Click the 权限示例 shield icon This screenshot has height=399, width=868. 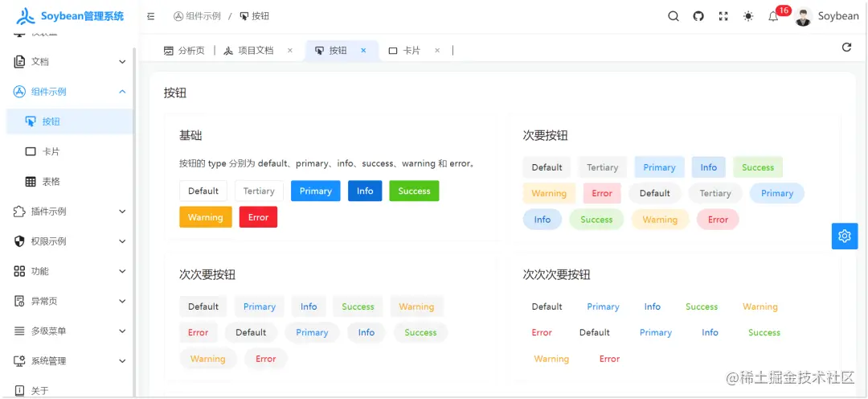[x=19, y=241]
